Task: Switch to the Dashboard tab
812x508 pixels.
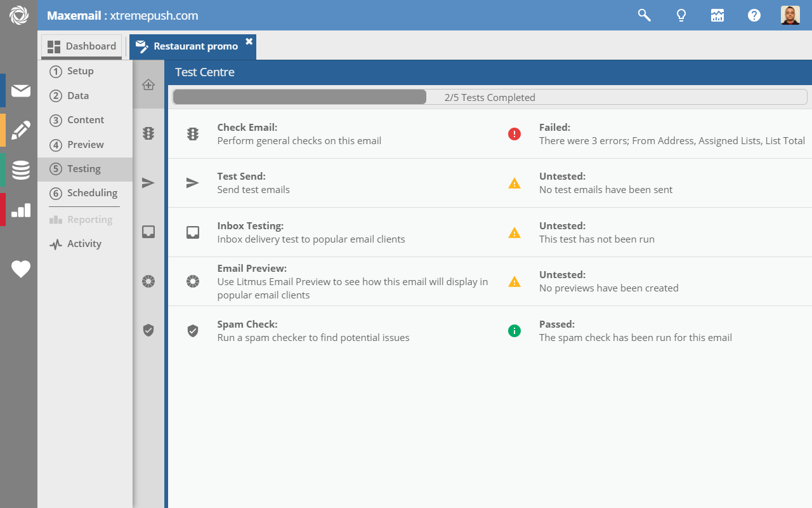Action: pos(81,46)
